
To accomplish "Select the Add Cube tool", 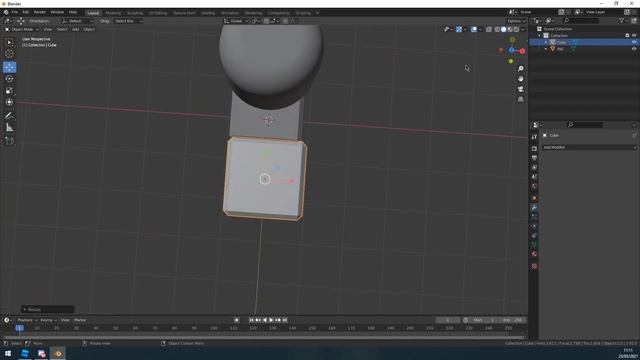I will coord(9,141).
